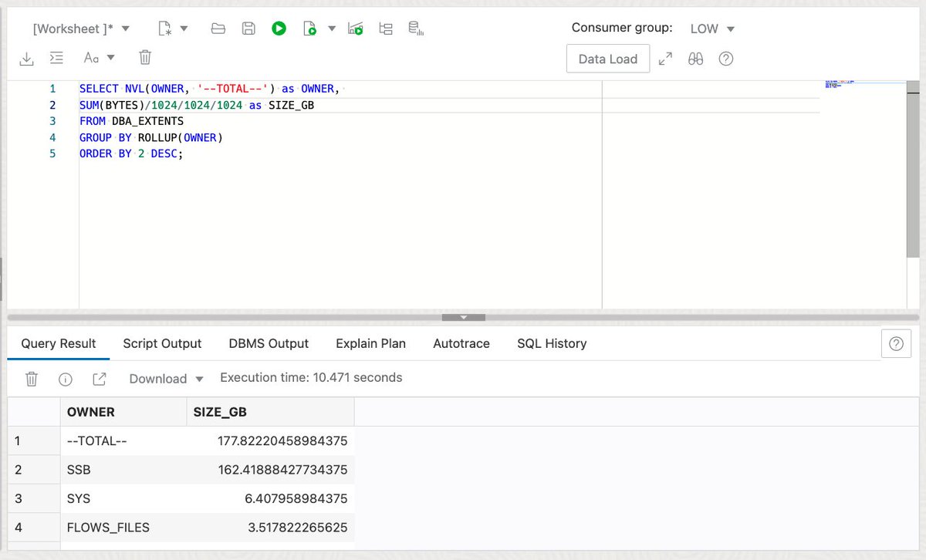Open the Worksheet name dropdown
The image size is (926, 560).
pos(81,29)
